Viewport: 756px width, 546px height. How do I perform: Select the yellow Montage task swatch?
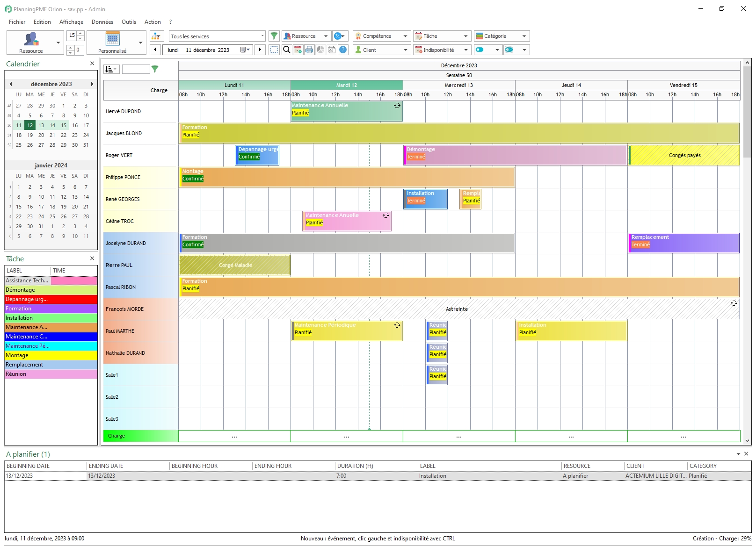[x=51, y=355]
